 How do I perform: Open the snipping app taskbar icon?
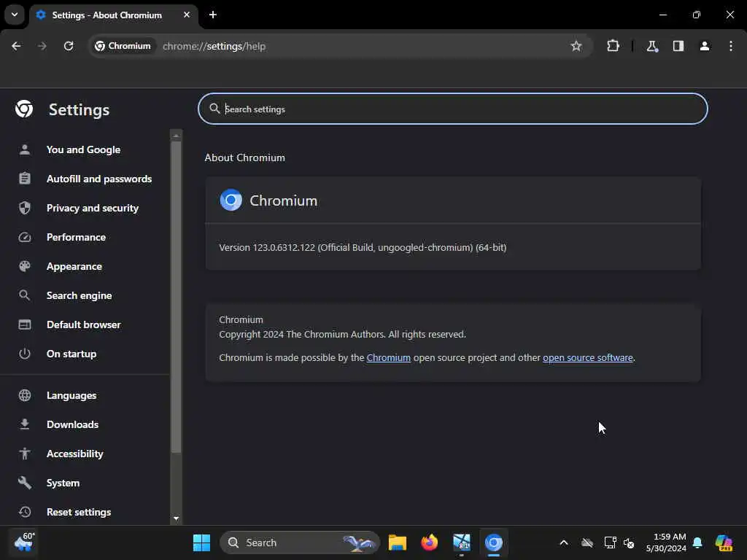(x=462, y=542)
